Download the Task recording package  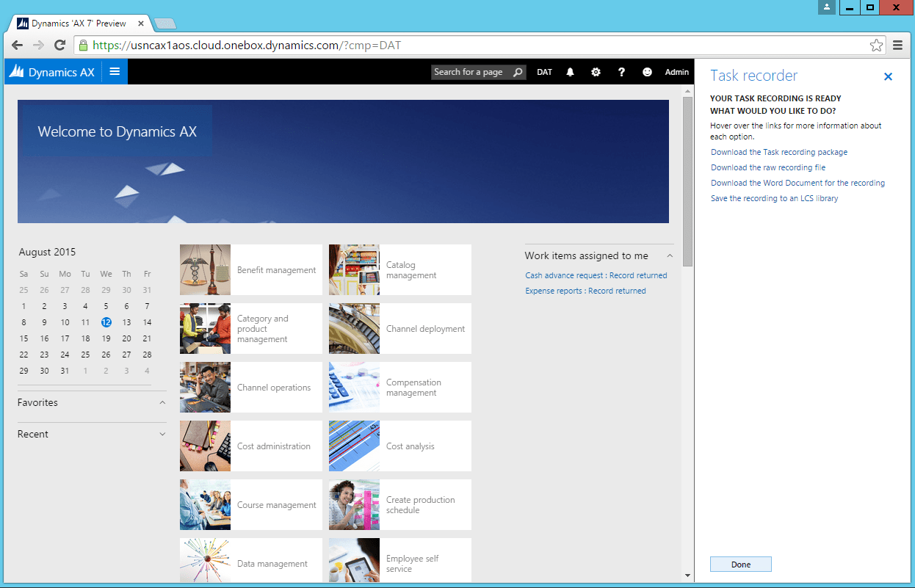tap(778, 152)
